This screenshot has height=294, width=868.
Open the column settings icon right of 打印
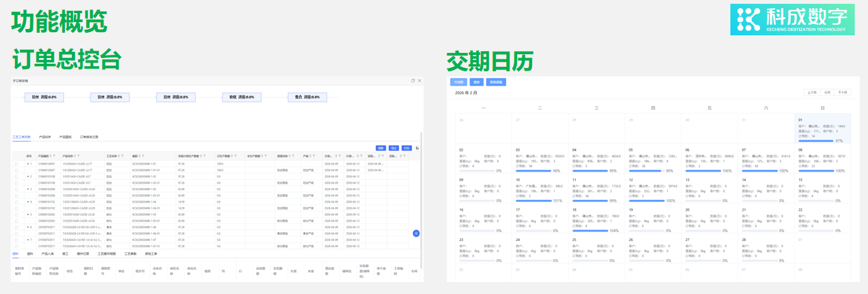click(417, 148)
